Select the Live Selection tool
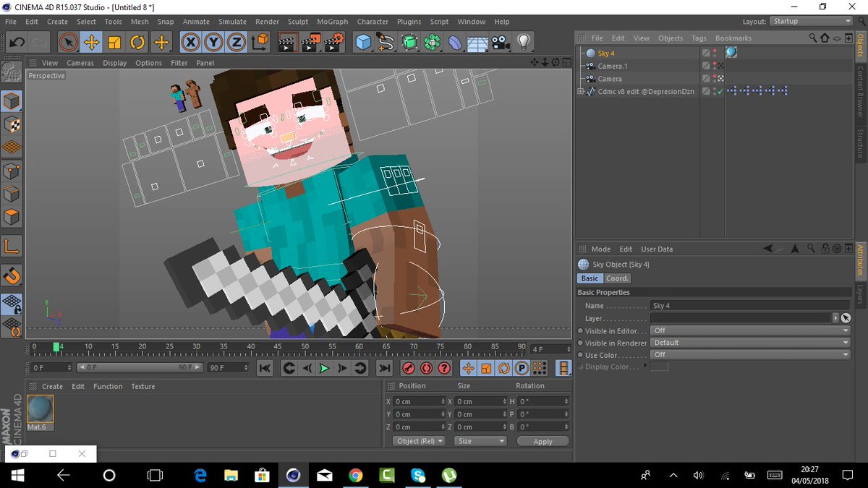 tap(68, 42)
